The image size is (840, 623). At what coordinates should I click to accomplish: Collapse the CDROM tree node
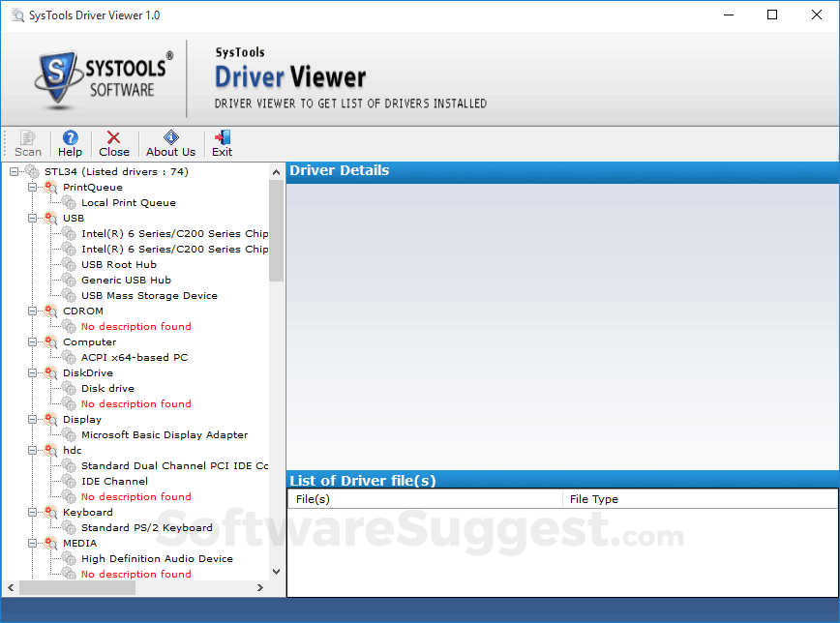pyautogui.click(x=32, y=311)
